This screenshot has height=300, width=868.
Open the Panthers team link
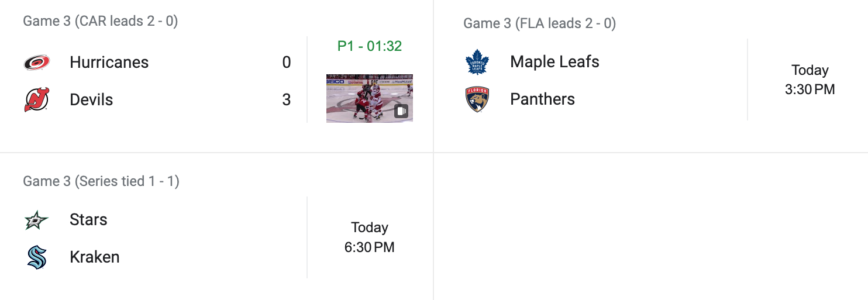[x=542, y=99]
